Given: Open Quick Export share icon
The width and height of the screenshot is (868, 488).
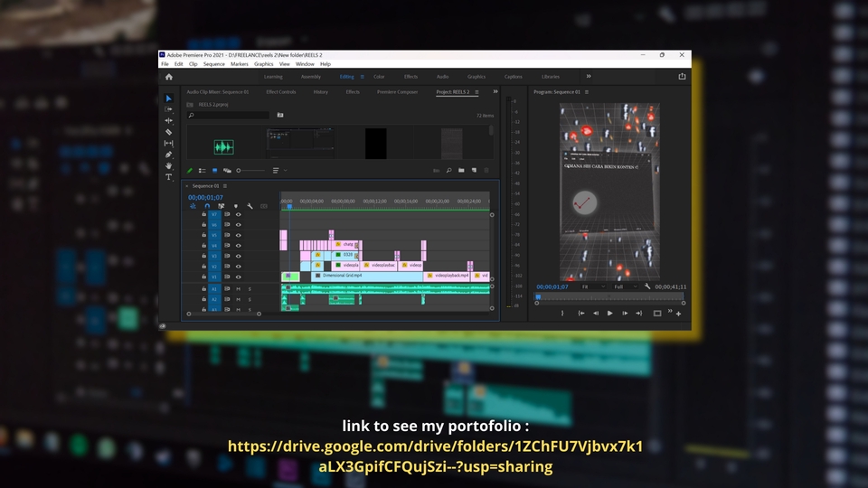Looking at the screenshot, I should coord(682,76).
